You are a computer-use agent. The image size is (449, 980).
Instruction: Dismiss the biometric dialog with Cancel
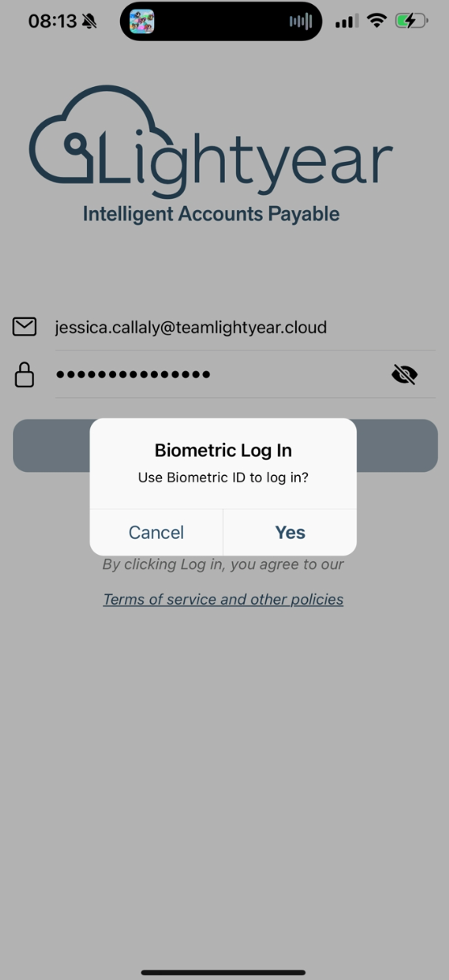click(x=156, y=532)
